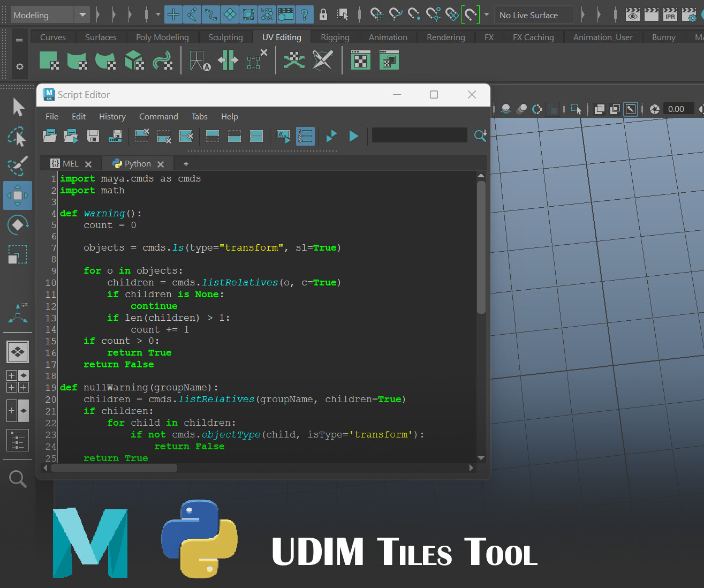This screenshot has width=704, height=588.
Task: Click the search magnifier in the left sidebar
Action: pos(18,479)
